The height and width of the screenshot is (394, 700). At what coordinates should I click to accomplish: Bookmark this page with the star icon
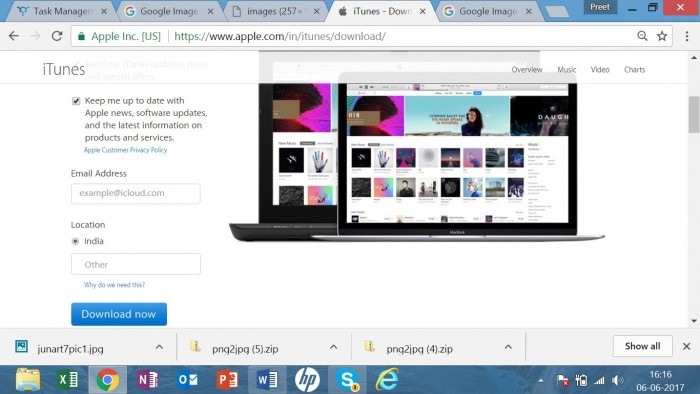(662, 36)
